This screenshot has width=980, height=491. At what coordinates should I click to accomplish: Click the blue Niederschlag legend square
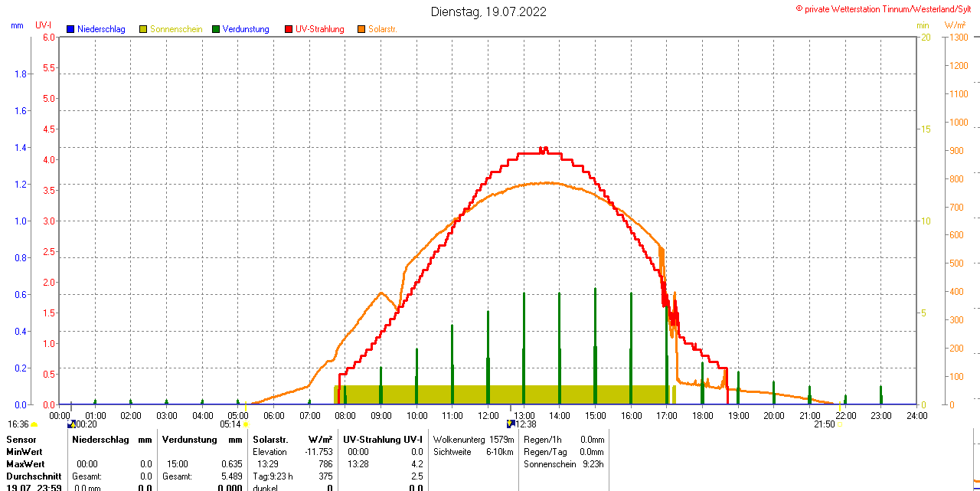point(70,29)
